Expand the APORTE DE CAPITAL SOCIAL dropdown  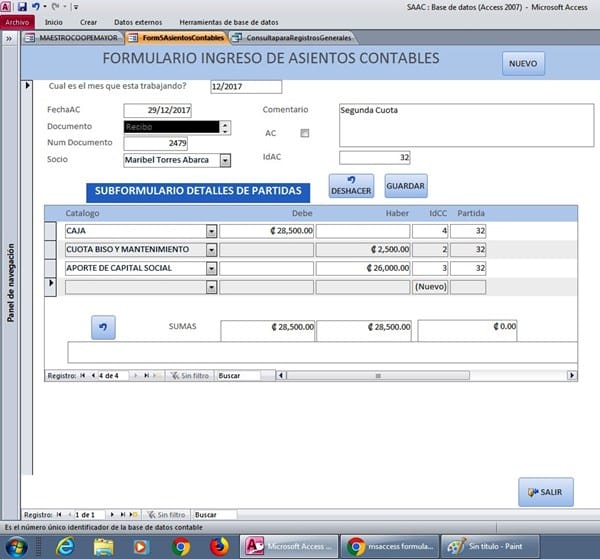(x=211, y=268)
